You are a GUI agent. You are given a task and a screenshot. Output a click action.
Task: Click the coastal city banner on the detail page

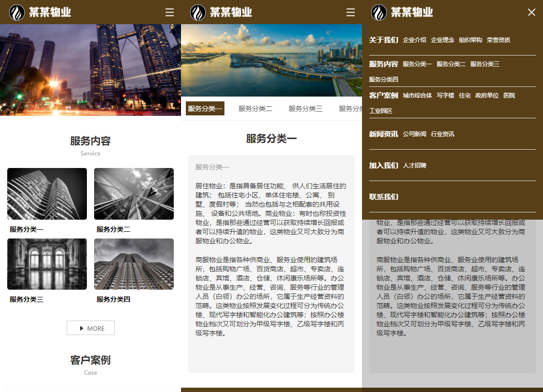click(271, 60)
